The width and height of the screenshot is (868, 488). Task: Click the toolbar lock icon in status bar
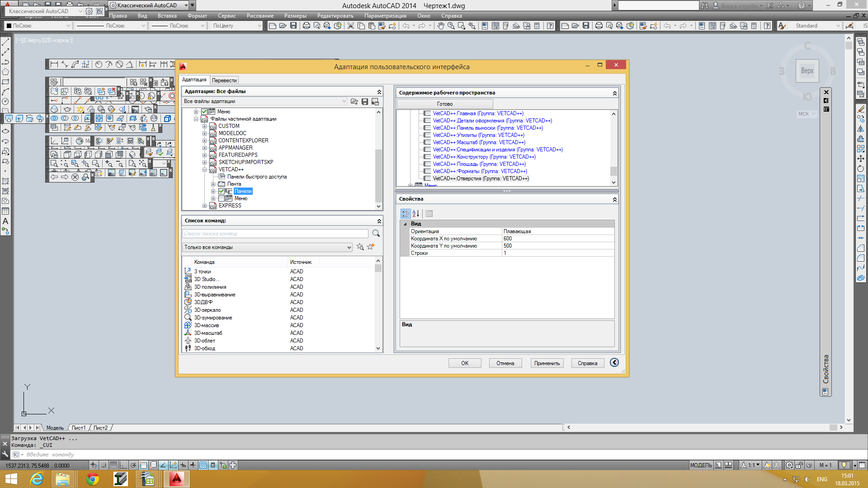(799, 465)
